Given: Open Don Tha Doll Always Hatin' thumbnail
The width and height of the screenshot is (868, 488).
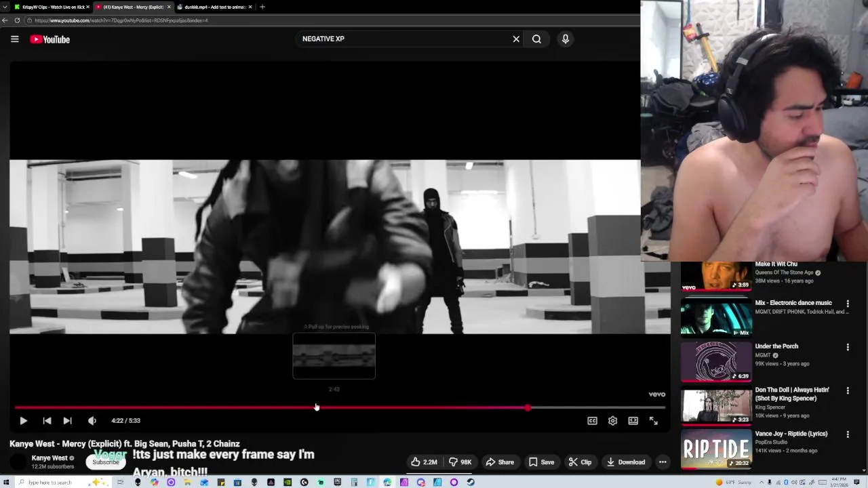Looking at the screenshot, I should point(716,405).
